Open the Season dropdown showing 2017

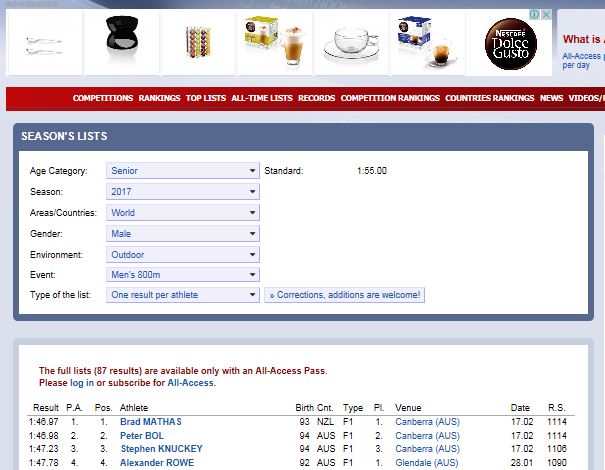pos(182,192)
